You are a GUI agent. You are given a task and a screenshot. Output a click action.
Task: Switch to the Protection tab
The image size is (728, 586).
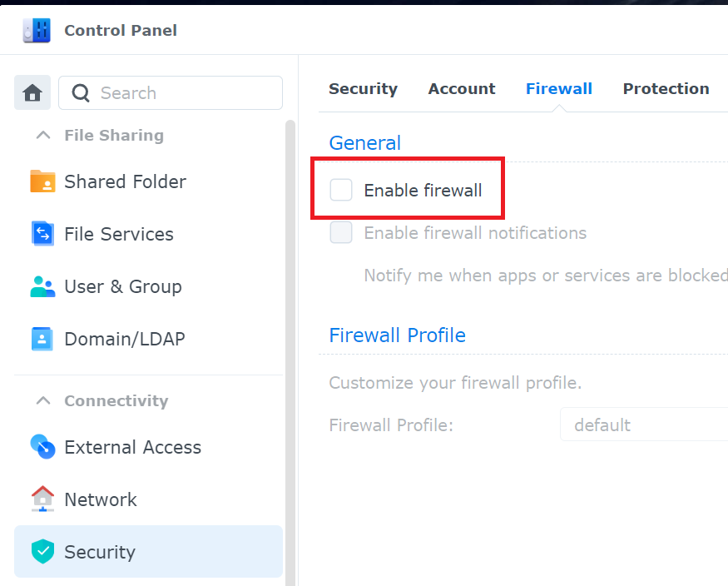(666, 89)
